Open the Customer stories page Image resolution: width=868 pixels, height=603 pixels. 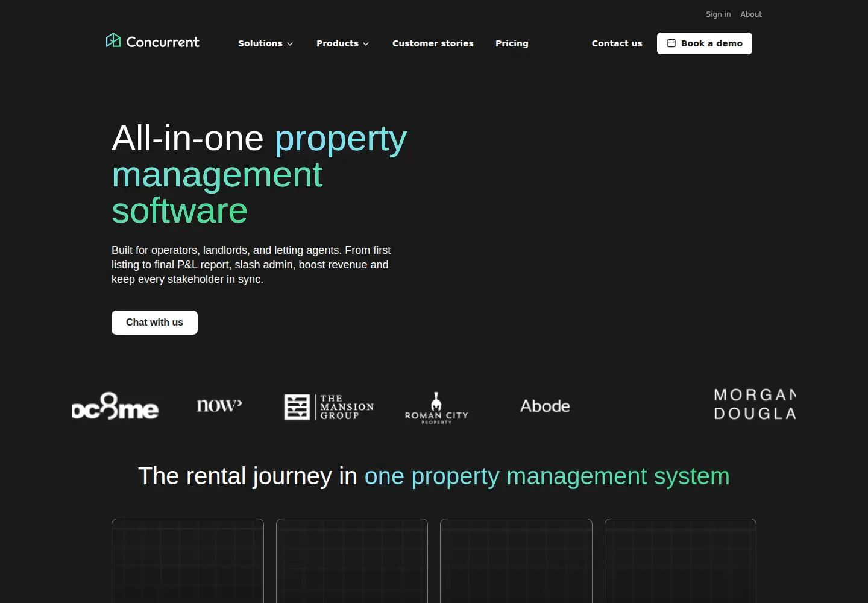433,43
